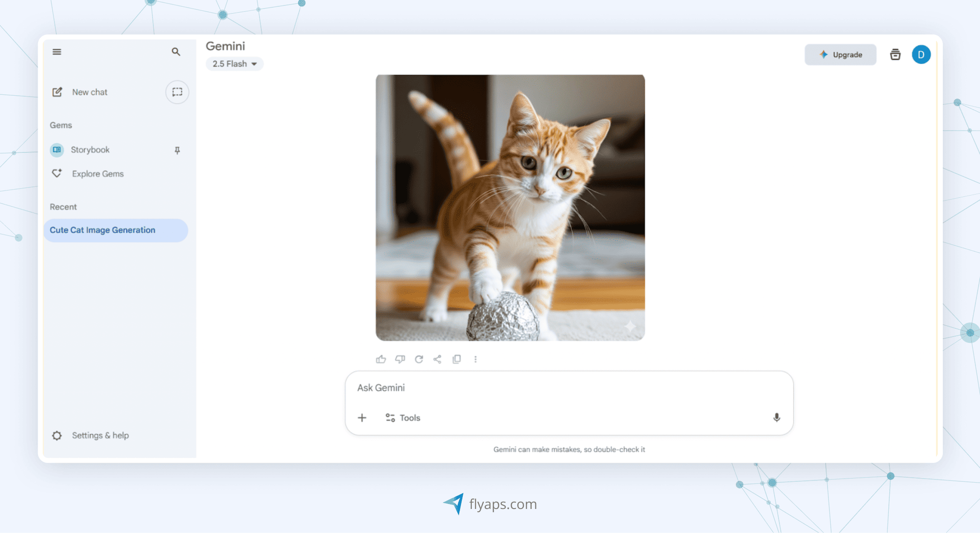
Task: Open more options three-dot menu
Action: [x=475, y=359]
